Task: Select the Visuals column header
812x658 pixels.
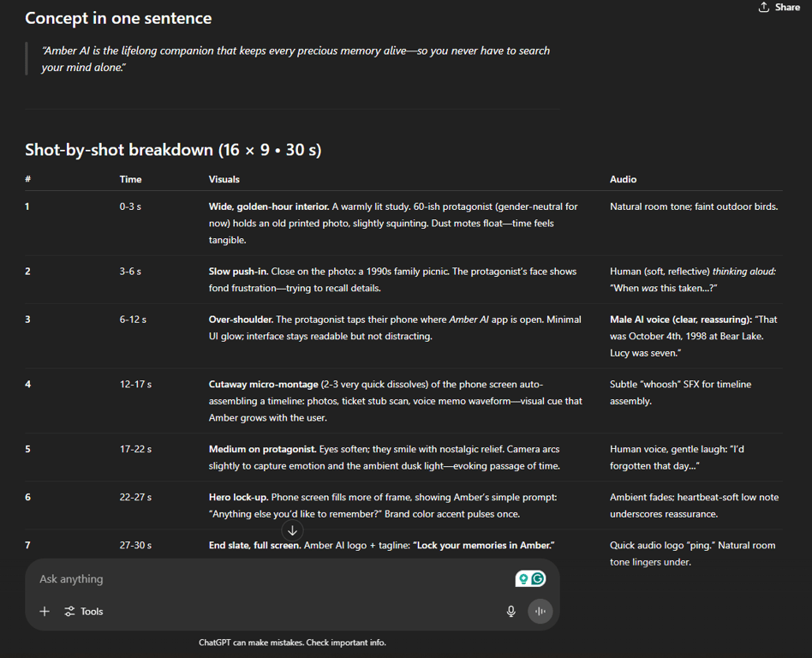Action: tap(224, 179)
